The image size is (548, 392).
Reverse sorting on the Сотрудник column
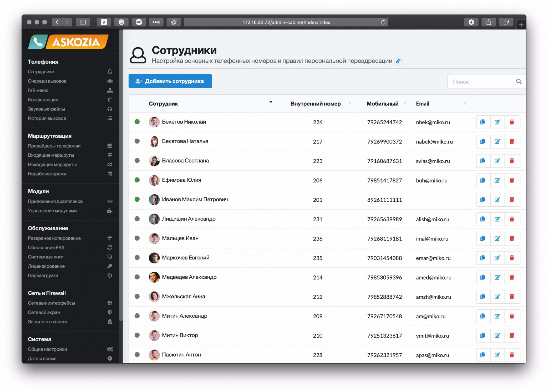tap(271, 102)
